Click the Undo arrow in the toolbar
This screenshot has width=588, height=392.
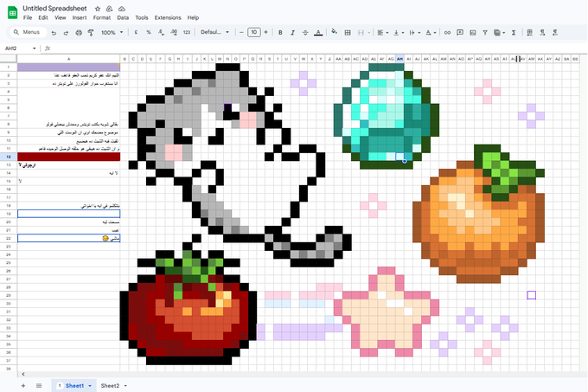click(x=54, y=33)
